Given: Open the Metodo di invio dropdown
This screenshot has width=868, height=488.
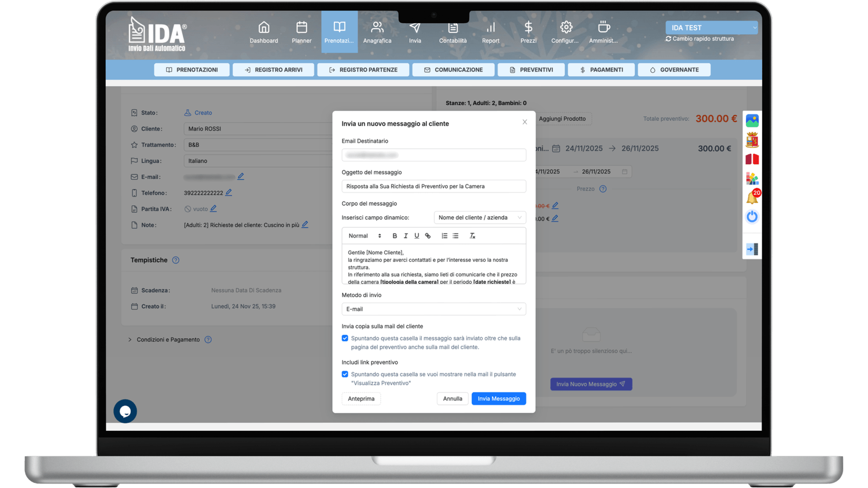Looking at the screenshot, I should [x=433, y=309].
